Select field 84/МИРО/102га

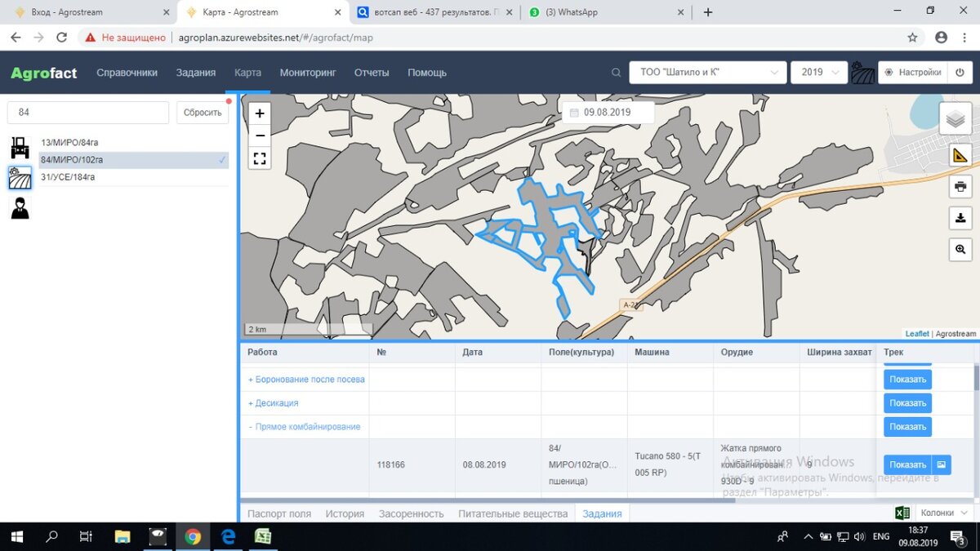pyautogui.click(x=134, y=160)
